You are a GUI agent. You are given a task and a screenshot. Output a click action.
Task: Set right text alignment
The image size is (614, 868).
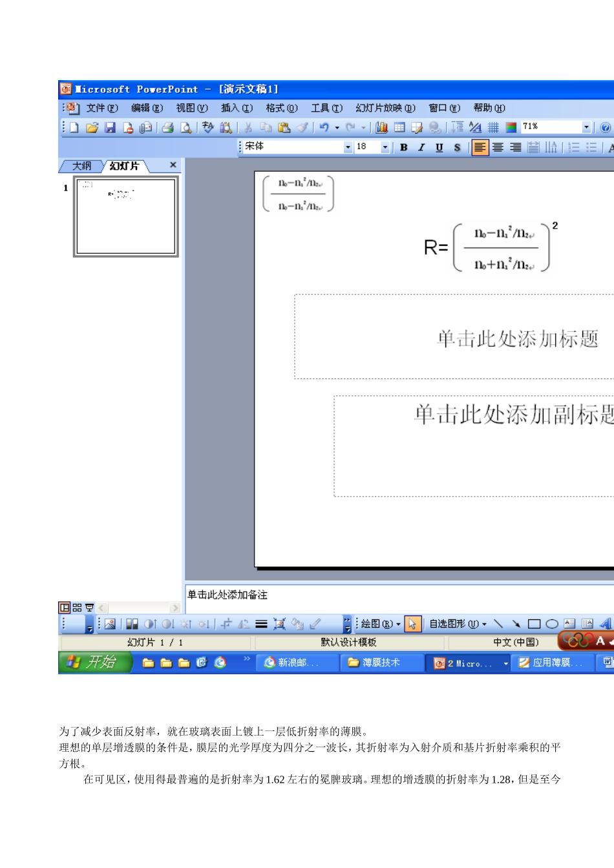click(516, 147)
